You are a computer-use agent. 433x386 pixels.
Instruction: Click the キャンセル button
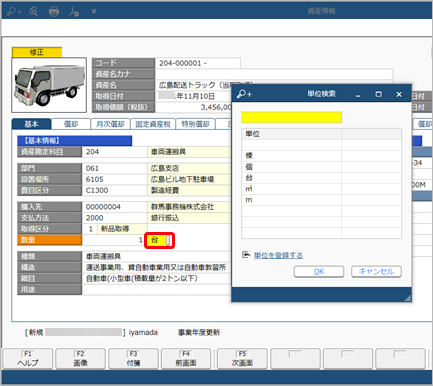[x=376, y=271]
